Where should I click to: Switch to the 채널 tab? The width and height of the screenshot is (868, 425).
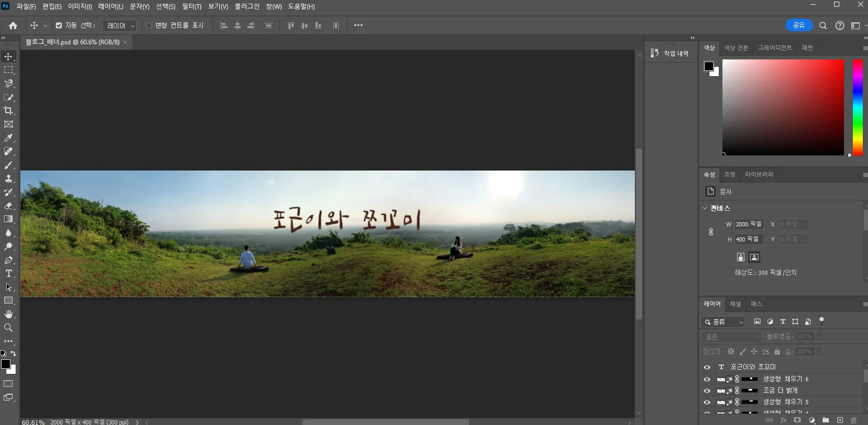click(x=735, y=304)
